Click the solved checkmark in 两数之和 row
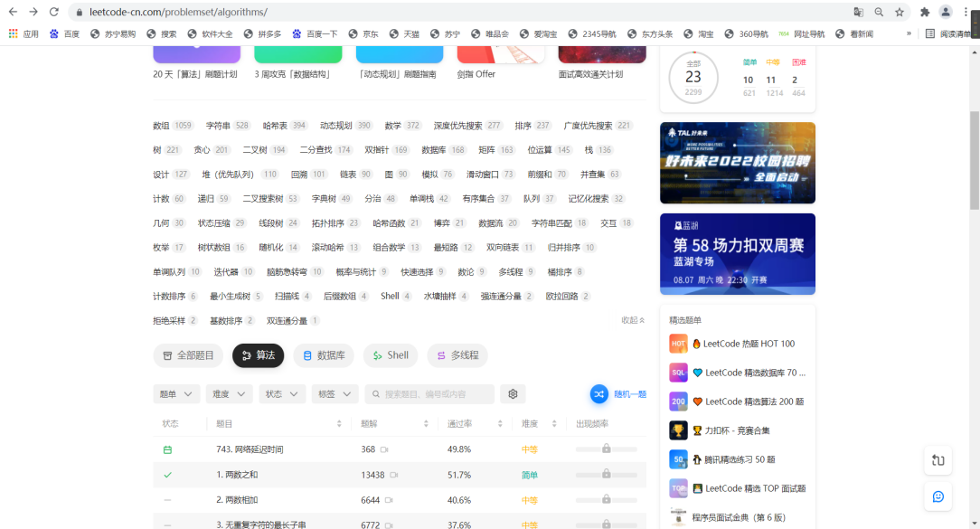980x529 pixels. [x=167, y=476]
